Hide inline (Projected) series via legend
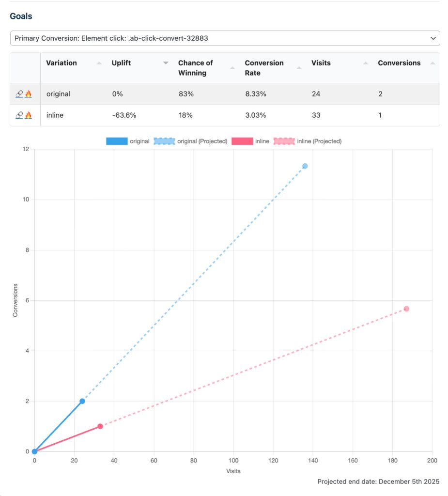The image size is (448, 496). (x=307, y=141)
